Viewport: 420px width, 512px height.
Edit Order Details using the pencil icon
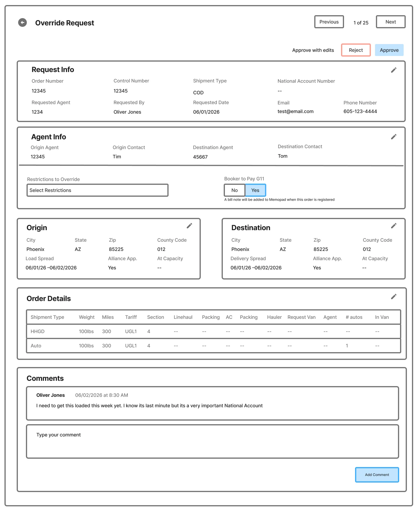(394, 296)
